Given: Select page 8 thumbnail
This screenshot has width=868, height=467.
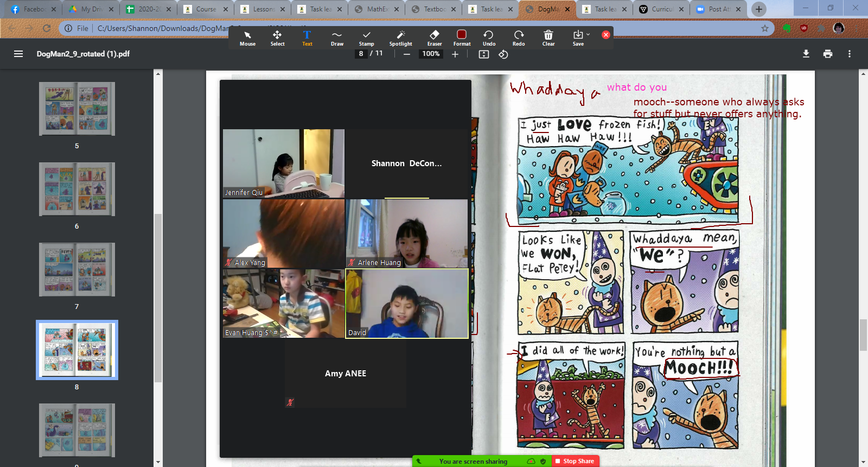Looking at the screenshot, I should (76, 350).
